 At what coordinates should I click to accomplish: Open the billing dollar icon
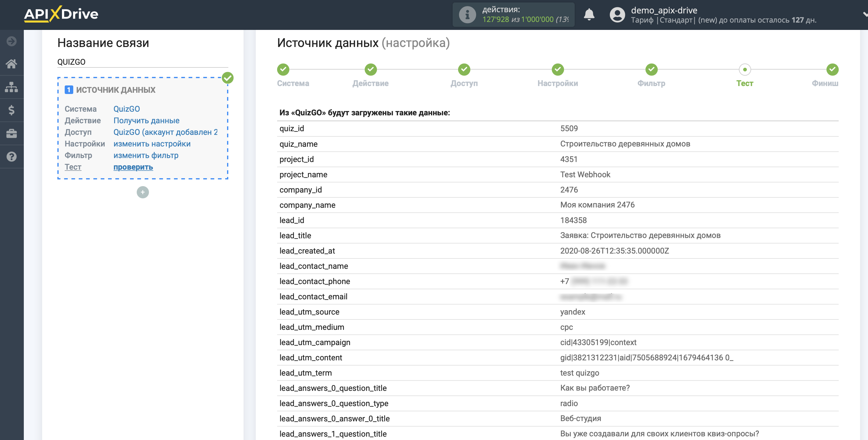point(12,110)
